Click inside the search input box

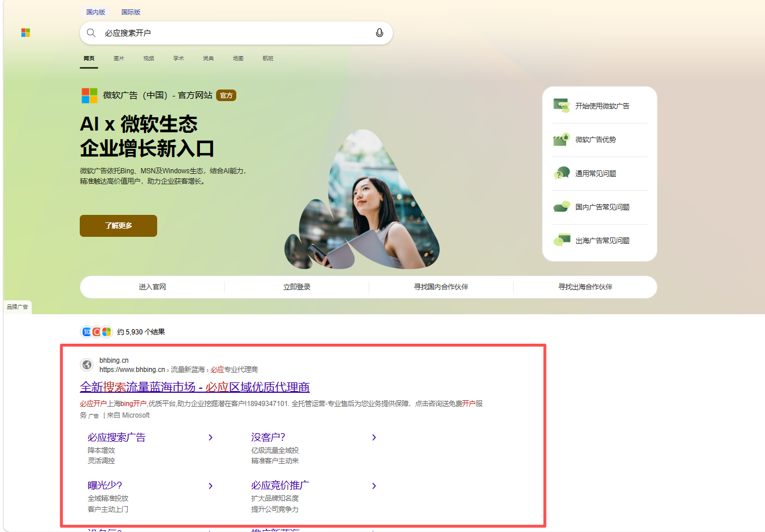pyautogui.click(x=236, y=33)
